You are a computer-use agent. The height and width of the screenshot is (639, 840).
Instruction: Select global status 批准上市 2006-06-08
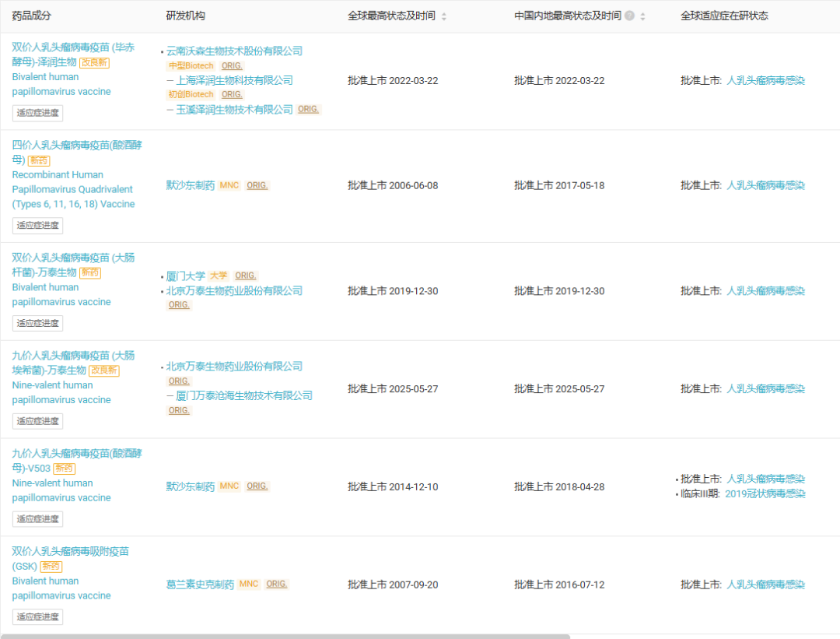click(393, 185)
